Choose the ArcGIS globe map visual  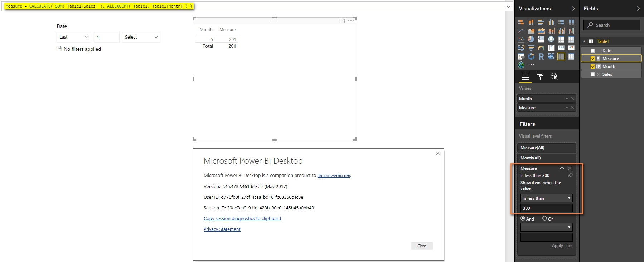pyautogui.click(x=521, y=65)
